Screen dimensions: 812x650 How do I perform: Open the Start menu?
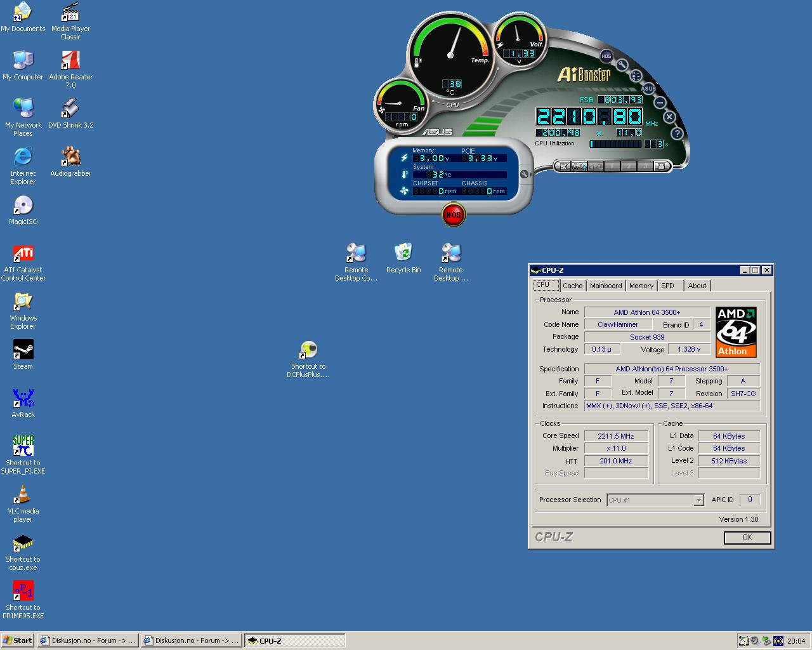[x=17, y=640]
